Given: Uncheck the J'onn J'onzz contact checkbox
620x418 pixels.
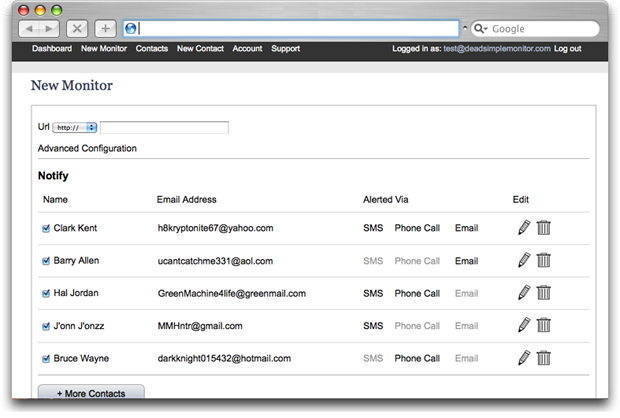Looking at the screenshot, I should point(46,326).
